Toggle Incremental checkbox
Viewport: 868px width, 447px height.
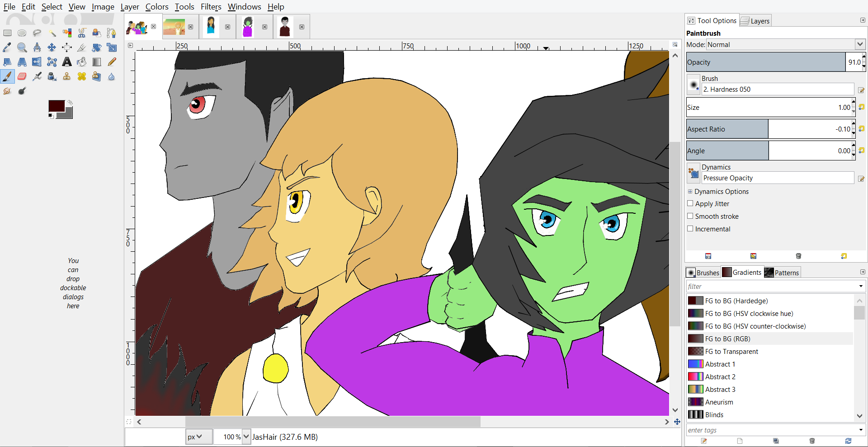point(690,229)
